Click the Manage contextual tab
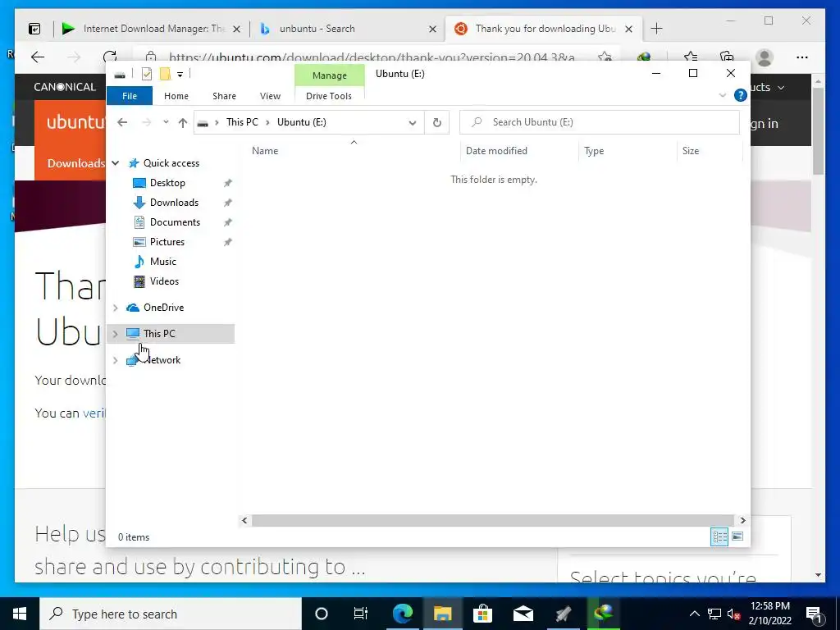The width and height of the screenshot is (840, 630). point(330,75)
